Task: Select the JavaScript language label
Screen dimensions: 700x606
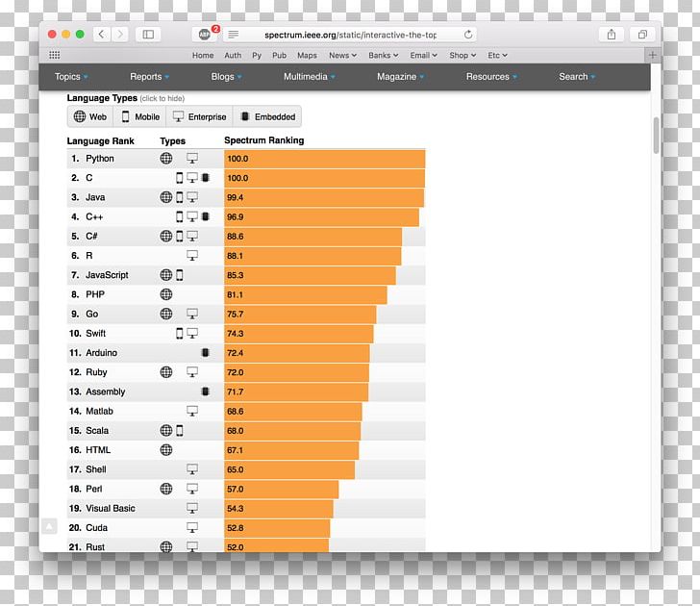Action: tap(107, 275)
